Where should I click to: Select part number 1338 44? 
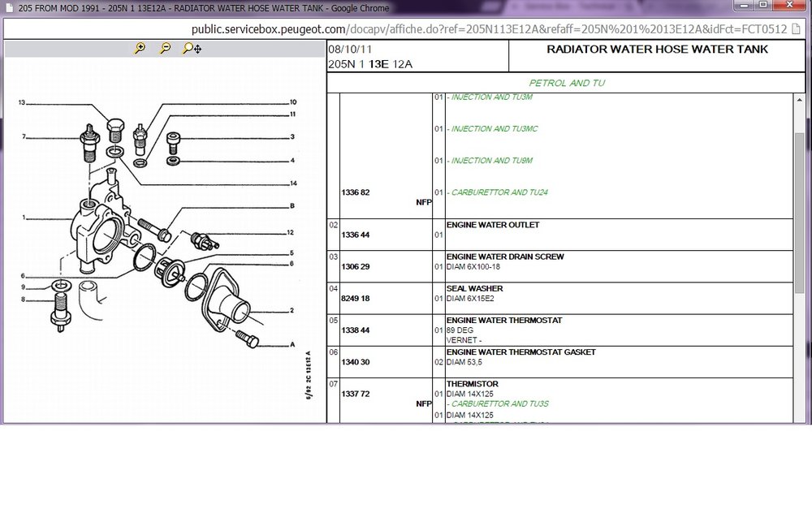point(356,330)
